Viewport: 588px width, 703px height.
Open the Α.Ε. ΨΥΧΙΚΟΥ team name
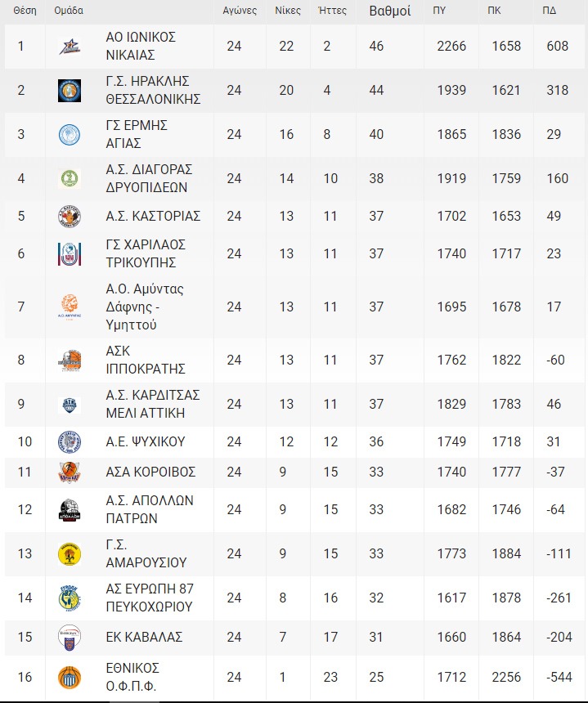pyautogui.click(x=146, y=441)
